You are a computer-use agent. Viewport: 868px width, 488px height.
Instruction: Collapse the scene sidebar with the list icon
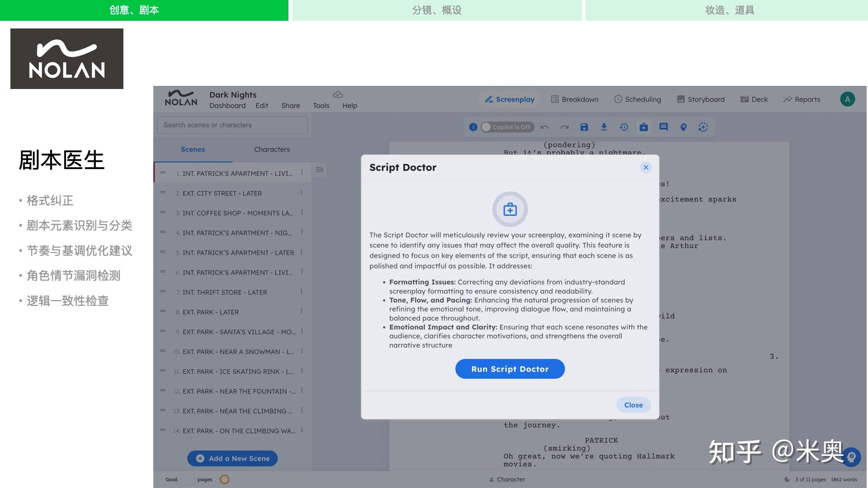320,170
